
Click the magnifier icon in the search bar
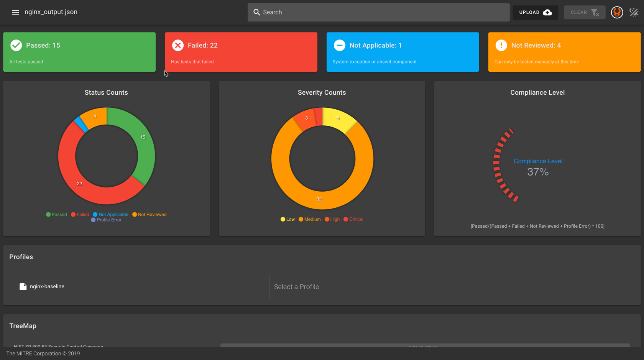point(257,12)
